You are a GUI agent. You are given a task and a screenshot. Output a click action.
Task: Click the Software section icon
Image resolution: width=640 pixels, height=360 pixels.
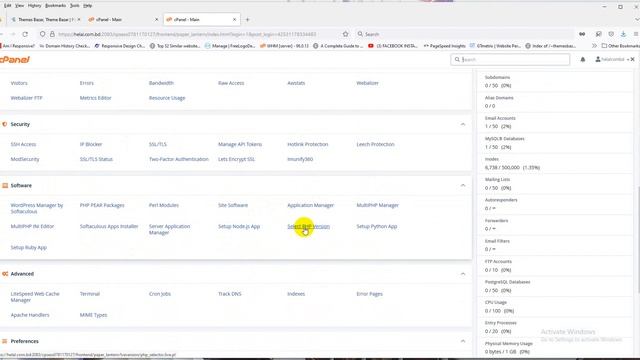coord(5,185)
